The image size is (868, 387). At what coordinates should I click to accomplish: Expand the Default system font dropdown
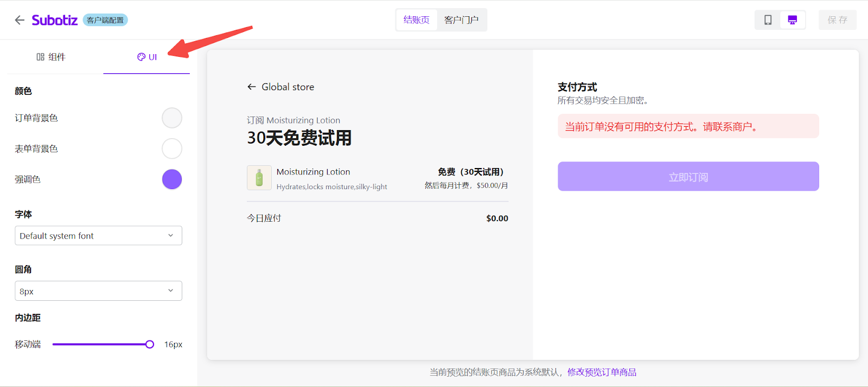(98, 236)
